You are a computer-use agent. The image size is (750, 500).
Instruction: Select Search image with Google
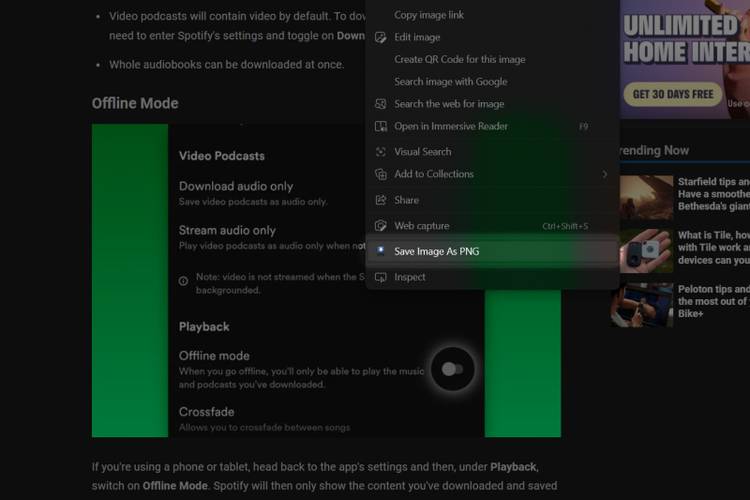point(450,82)
